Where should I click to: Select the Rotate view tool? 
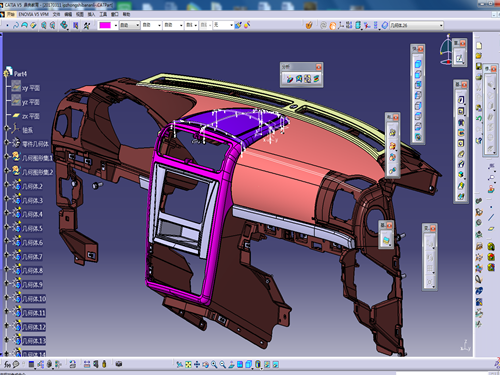pyautogui.click(x=206, y=365)
